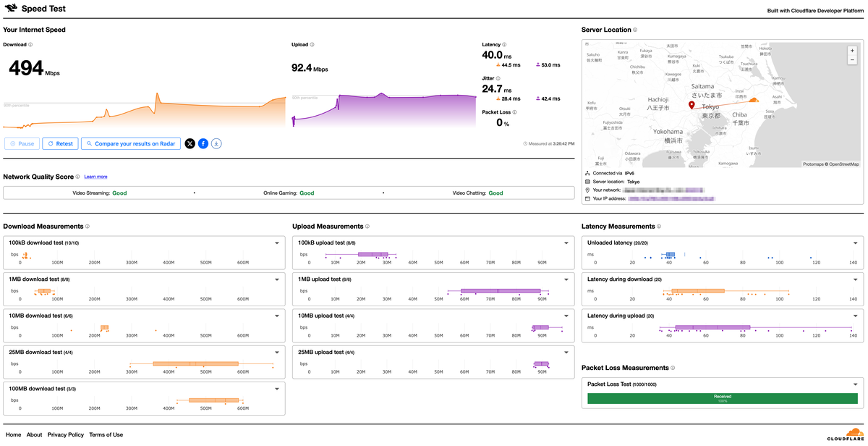The height and width of the screenshot is (446, 868).
Task: Click info icon beside Download Measurements
Action: (x=88, y=227)
